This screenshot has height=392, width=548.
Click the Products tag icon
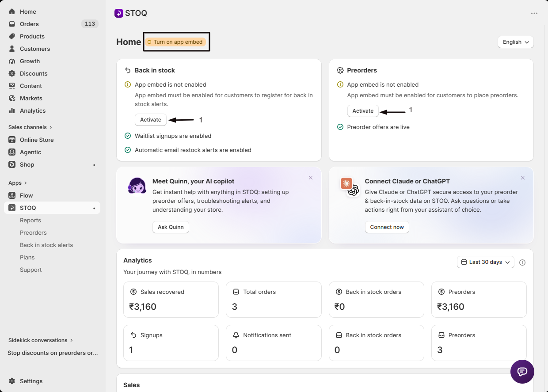(12, 36)
